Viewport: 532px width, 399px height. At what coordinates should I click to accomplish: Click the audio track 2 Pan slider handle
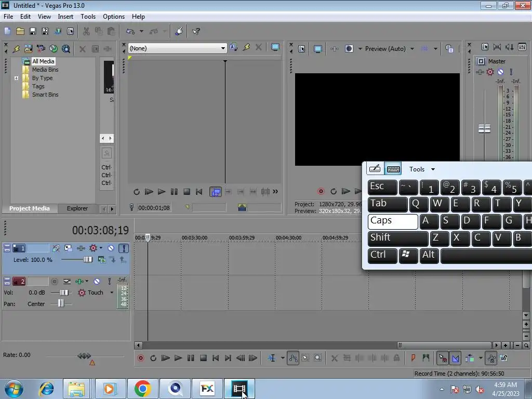(x=61, y=303)
